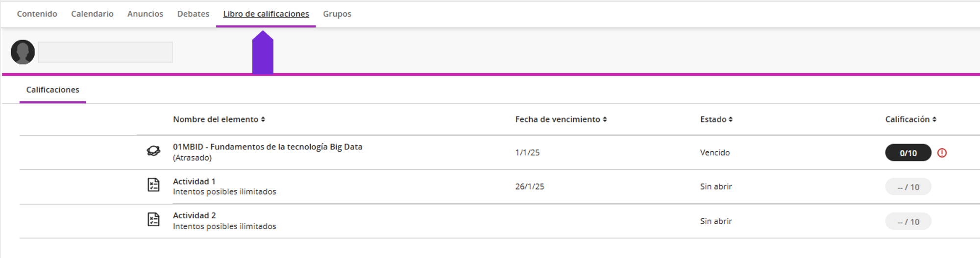Click the 0/10 grade pill

coord(908,153)
